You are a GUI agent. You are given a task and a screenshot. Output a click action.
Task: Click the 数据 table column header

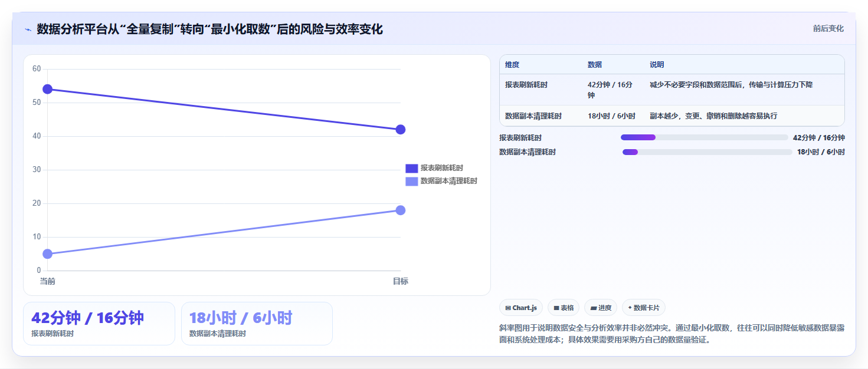click(595, 65)
